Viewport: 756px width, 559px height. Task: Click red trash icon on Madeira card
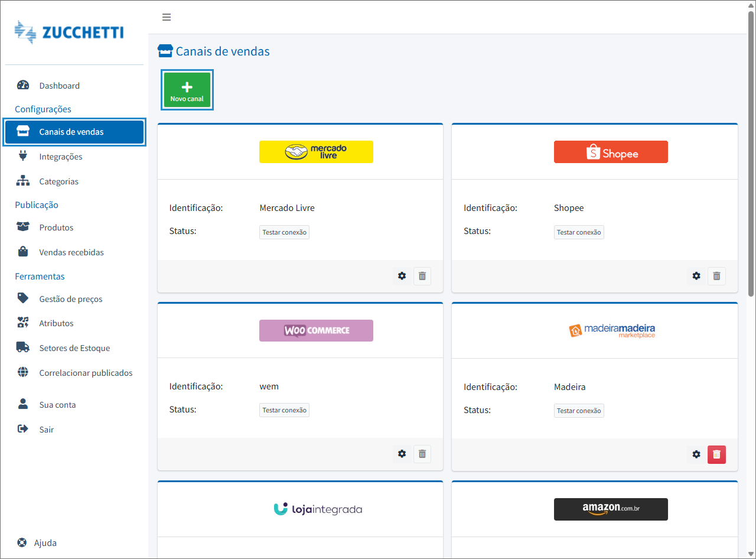click(x=716, y=454)
